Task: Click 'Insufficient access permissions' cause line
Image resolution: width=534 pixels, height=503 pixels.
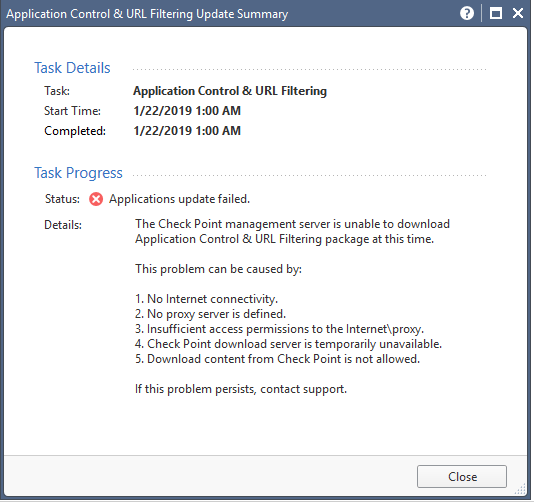Action: point(279,329)
